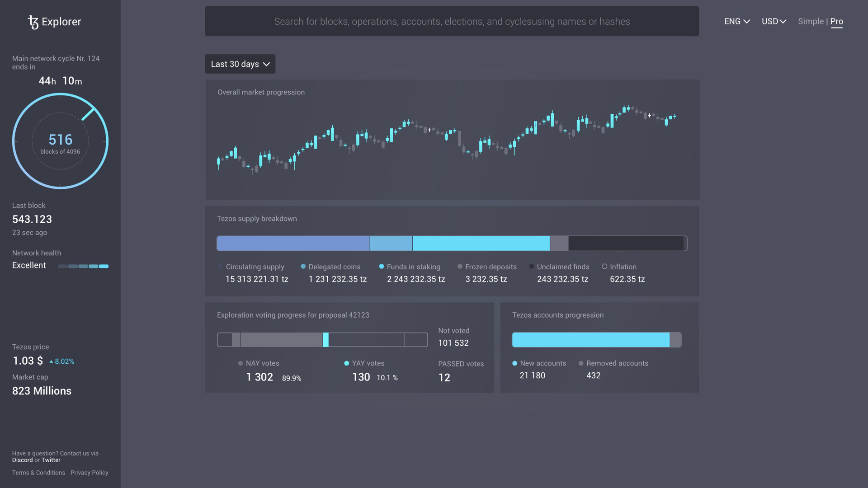Click the network health indicator bars
Viewport: 868px width, 488px height.
pos(83,266)
